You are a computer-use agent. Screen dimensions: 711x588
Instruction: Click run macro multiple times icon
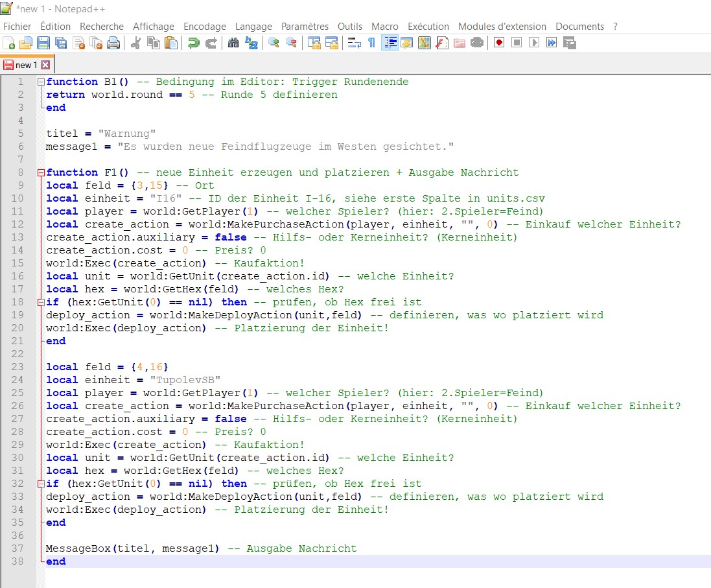click(x=552, y=43)
